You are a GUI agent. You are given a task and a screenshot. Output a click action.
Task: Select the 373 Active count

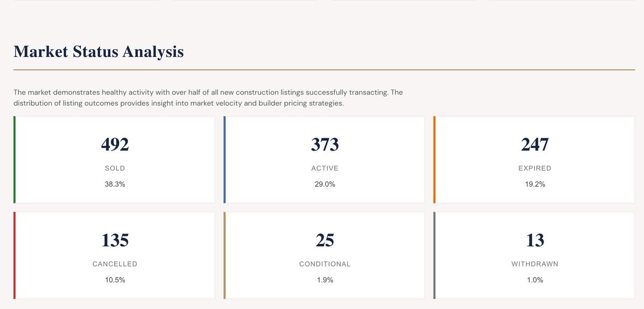(325, 144)
